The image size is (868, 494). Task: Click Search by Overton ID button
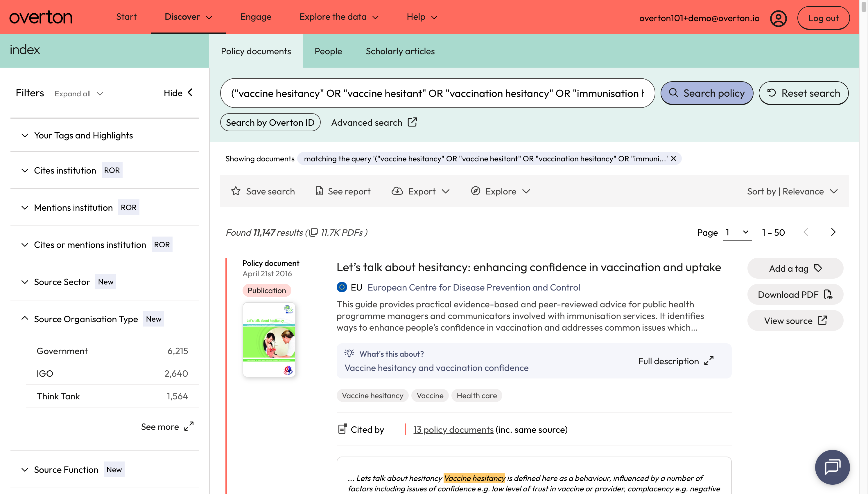270,122
